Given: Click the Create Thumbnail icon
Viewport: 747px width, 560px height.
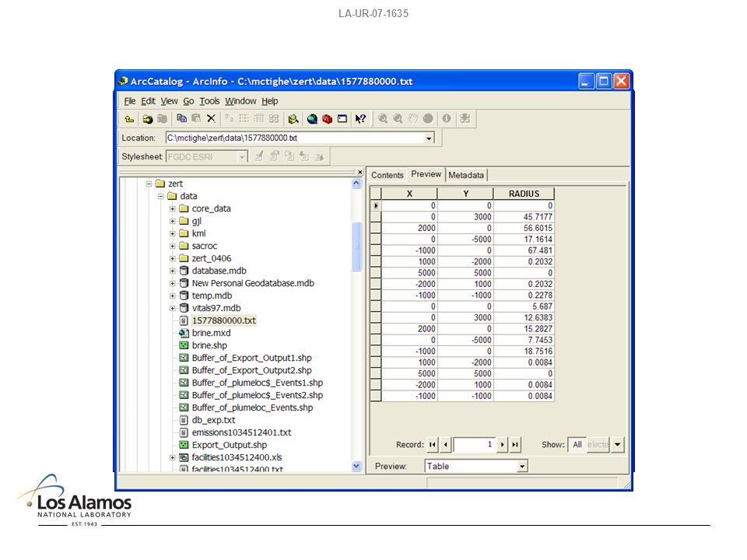Looking at the screenshot, I should tap(465, 118).
